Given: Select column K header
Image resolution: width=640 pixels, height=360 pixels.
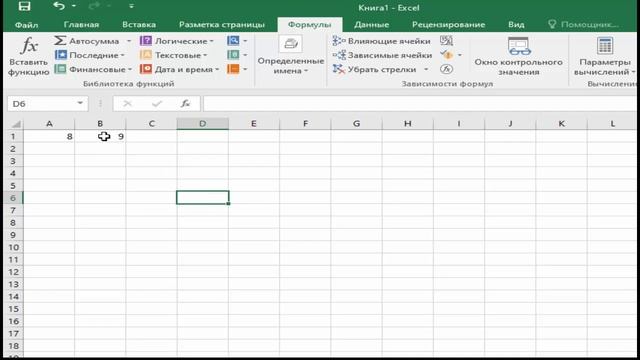Looking at the screenshot, I should (561, 124).
